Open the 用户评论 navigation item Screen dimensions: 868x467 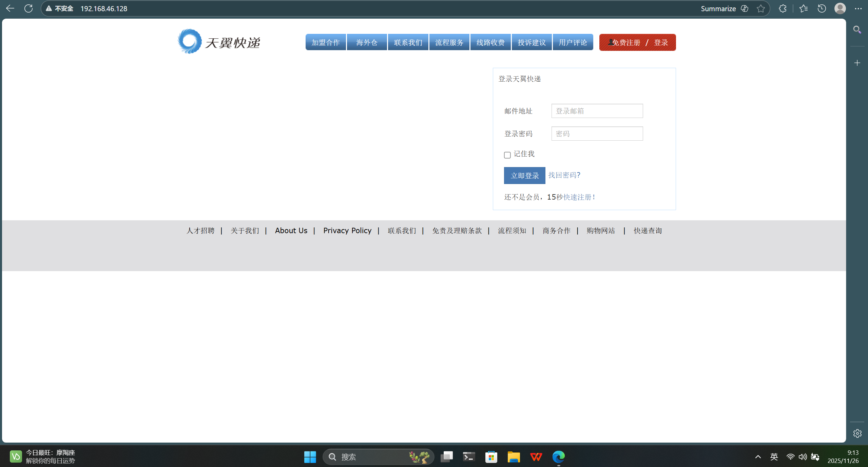[x=573, y=42]
